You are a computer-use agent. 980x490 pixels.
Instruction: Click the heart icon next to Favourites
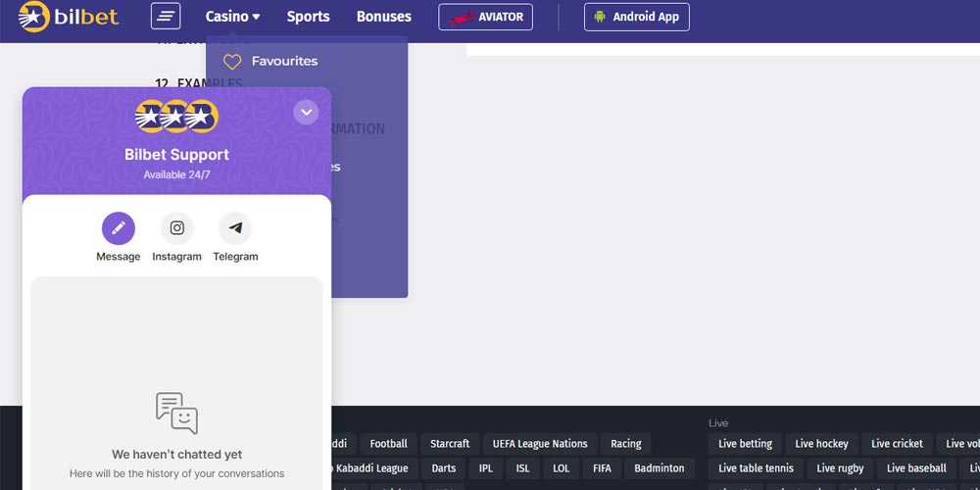click(232, 61)
